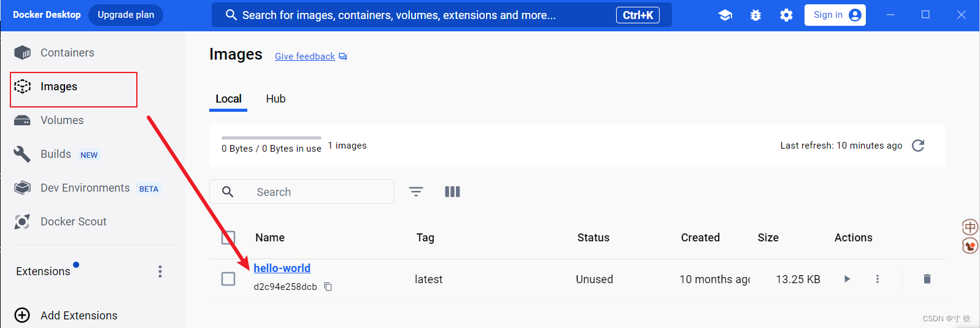This screenshot has width=980, height=328.
Task: Refresh the images list
Action: [918, 146]
